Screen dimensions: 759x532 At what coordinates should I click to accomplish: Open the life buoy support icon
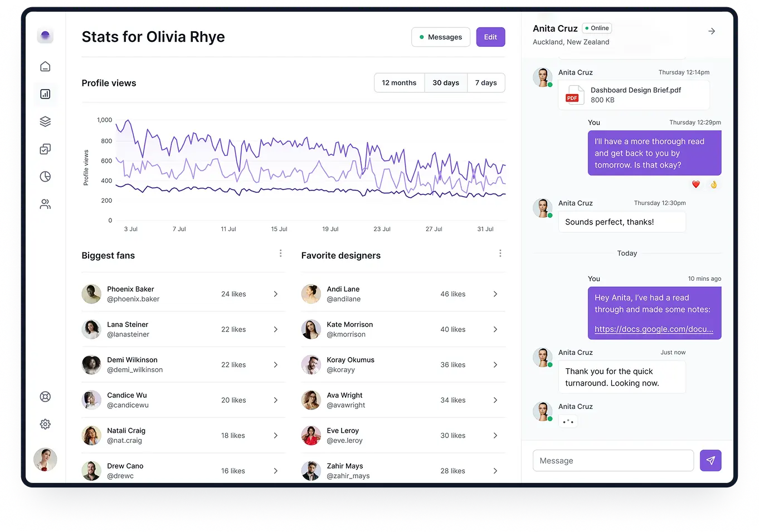pyautogui.click(x=45, y=397)
